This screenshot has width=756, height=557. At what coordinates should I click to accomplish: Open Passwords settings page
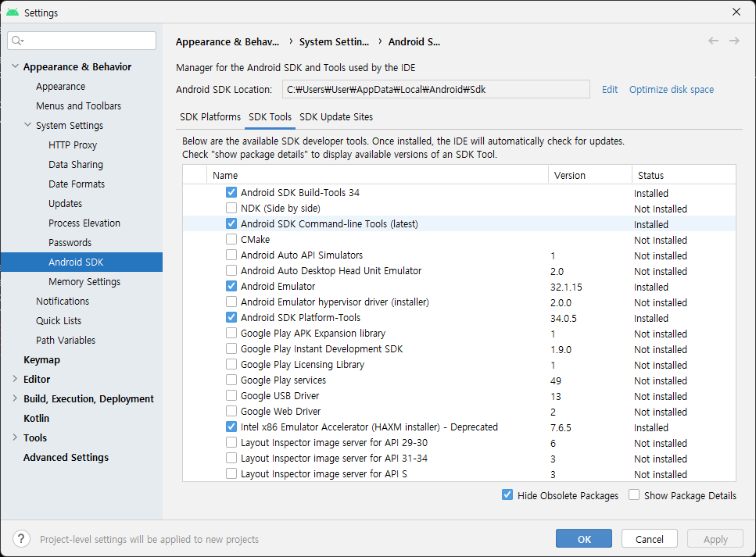click(70, 242)
